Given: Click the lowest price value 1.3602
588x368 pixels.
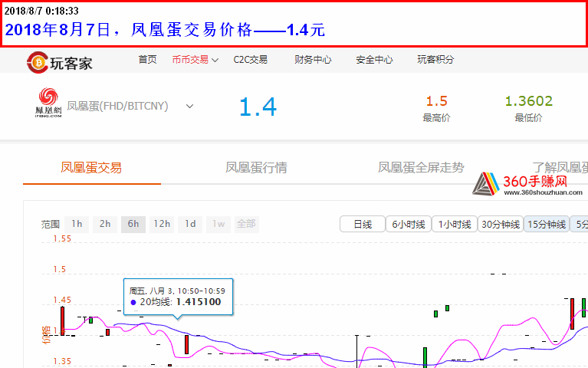Looking at the screenshot, I should tap(528, 101).
